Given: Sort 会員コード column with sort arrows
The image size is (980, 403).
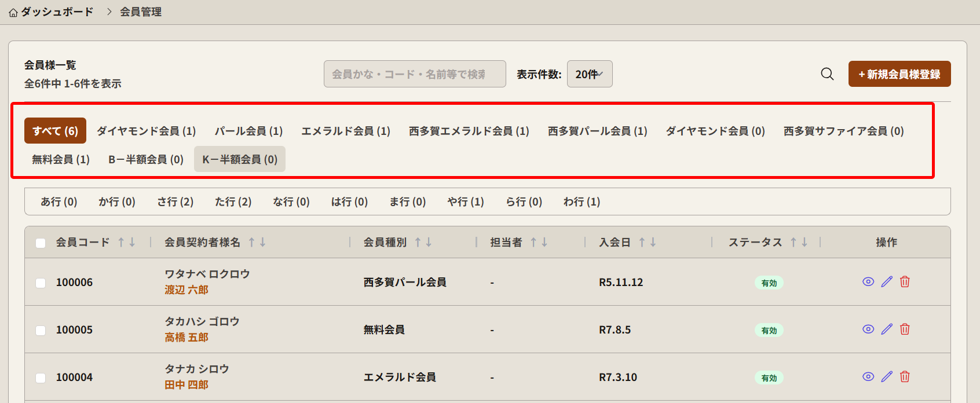Looking at the screenshot, I should 126,243.
